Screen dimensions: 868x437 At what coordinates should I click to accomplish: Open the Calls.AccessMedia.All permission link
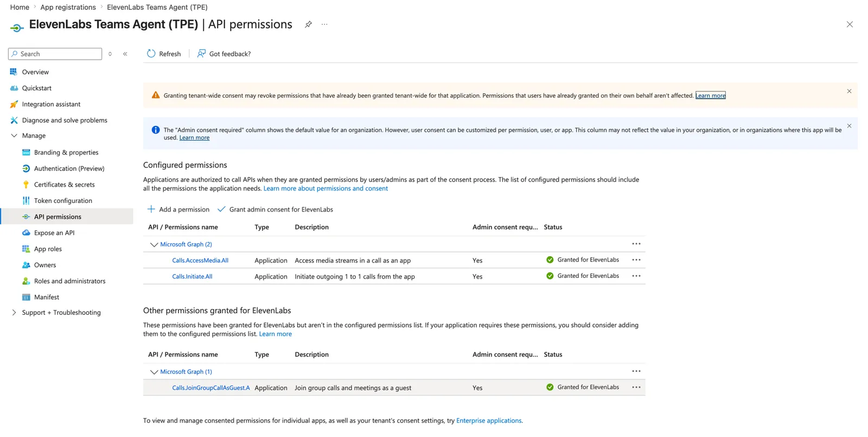(x=200, y=261)
